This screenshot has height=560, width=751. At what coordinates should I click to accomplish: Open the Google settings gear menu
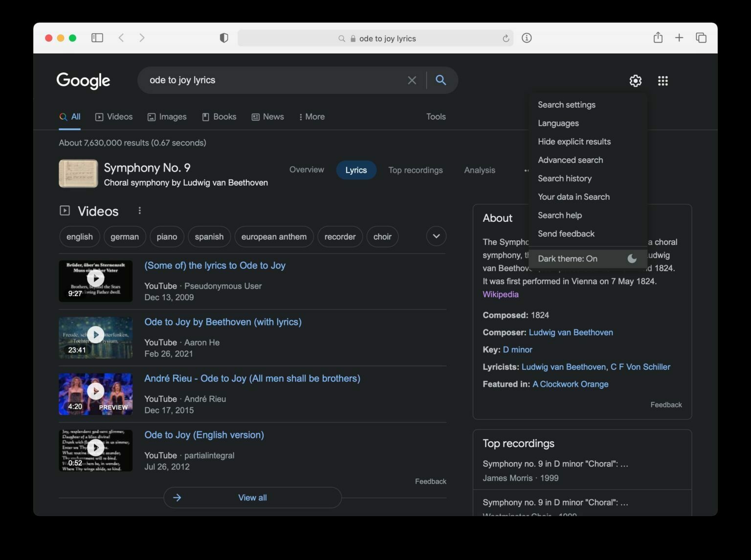pos(635,81)
